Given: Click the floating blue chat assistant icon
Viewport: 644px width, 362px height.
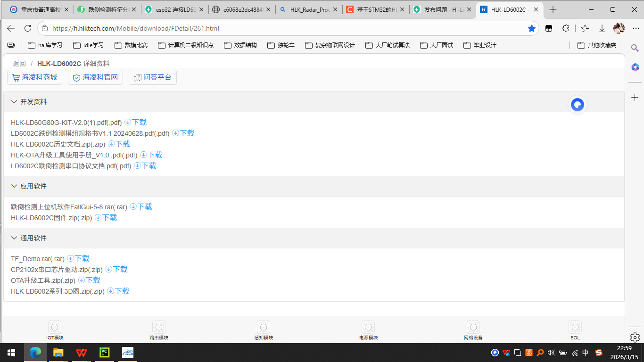Looking at the screenshot, I should coord(578,105).
